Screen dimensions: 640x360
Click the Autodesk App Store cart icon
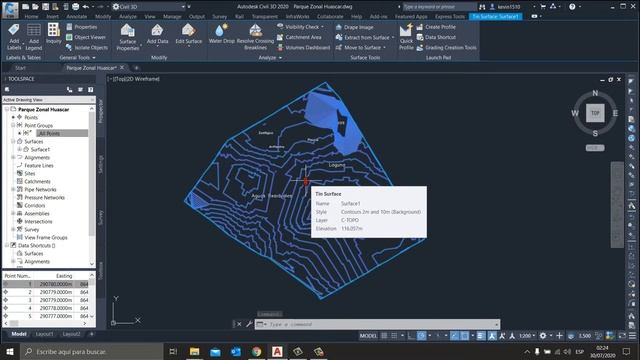point(543,7)
